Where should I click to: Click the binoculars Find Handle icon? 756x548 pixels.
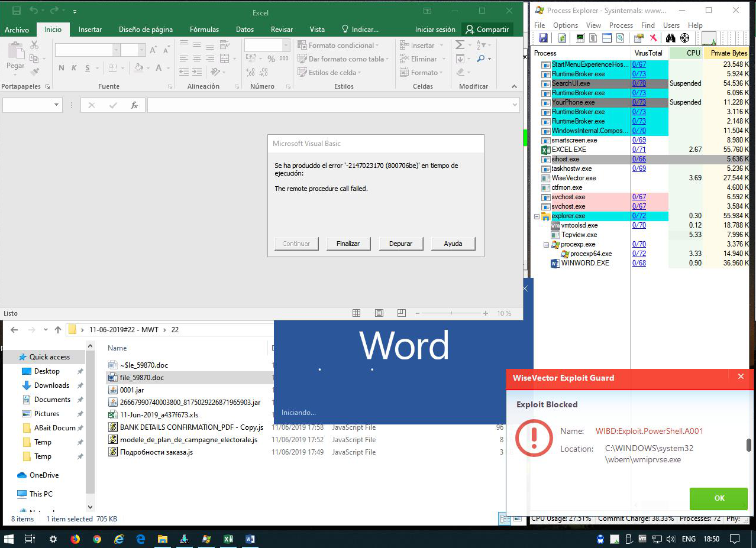[671, 38]
